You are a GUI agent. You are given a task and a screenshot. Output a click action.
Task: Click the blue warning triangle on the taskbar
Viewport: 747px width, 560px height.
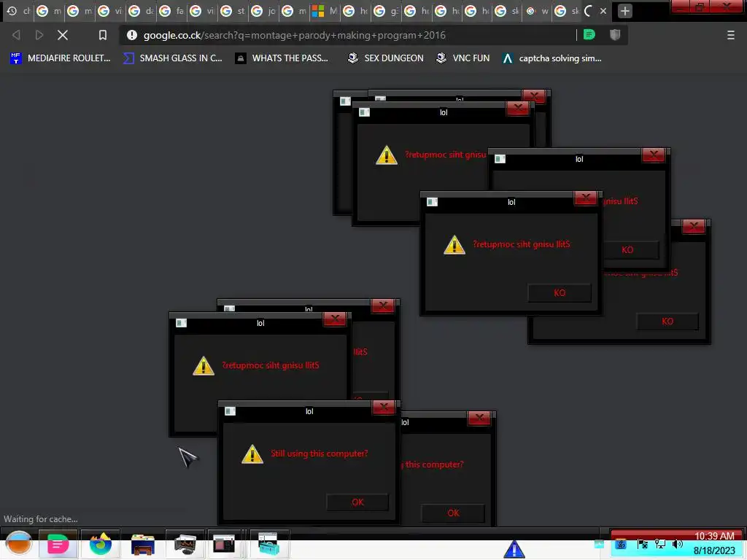click(x=514, y=549)
